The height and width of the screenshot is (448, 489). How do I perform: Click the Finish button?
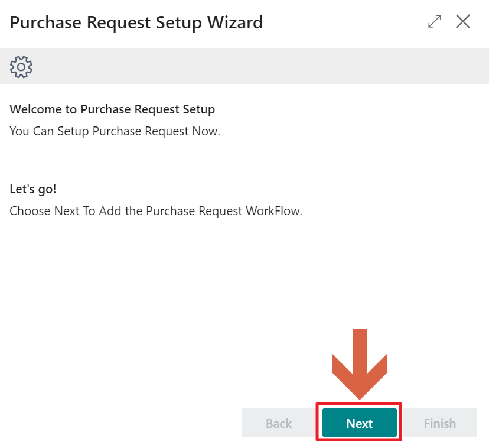[440, 423]
